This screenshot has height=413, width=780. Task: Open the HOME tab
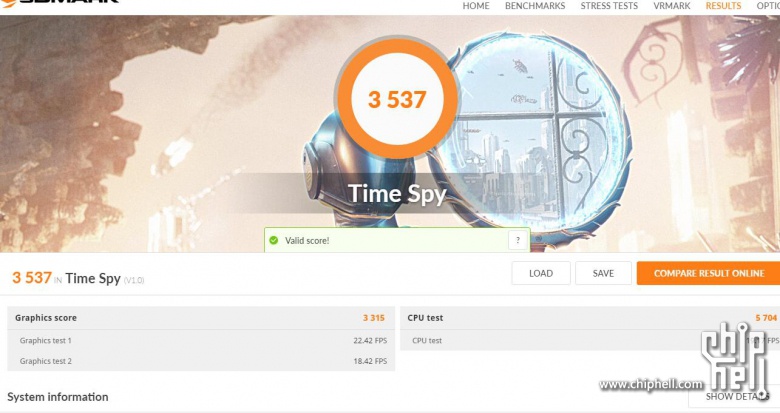(476, 6)
